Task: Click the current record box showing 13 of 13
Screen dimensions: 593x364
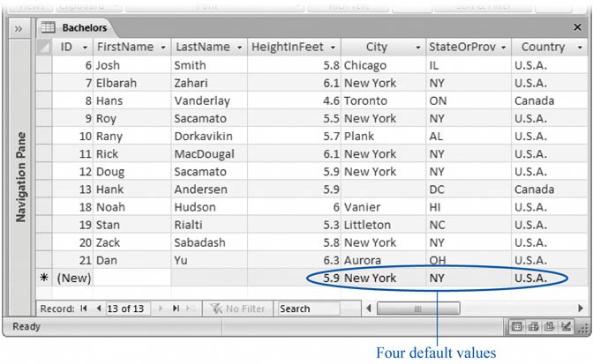Action: click(x=127, y=308)
